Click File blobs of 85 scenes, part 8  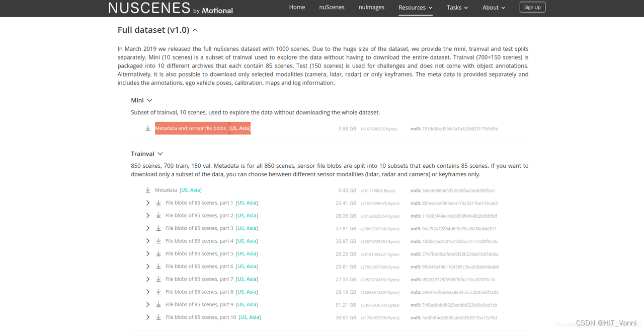point(199,292)
